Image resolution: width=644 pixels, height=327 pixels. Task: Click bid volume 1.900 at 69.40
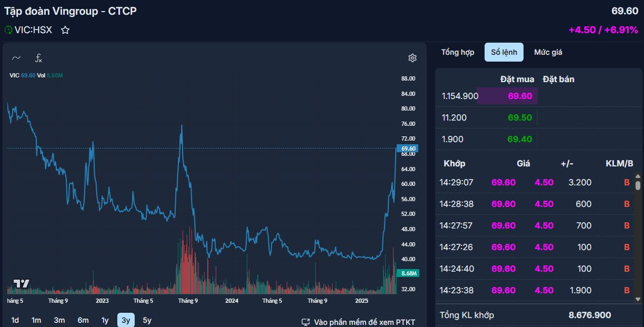[x=452, y=139]
